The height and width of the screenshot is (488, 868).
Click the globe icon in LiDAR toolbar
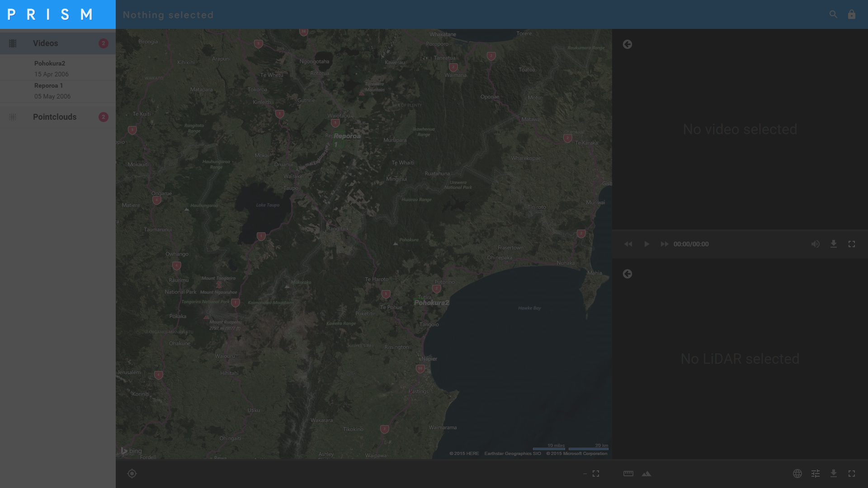tap(797, 474)
